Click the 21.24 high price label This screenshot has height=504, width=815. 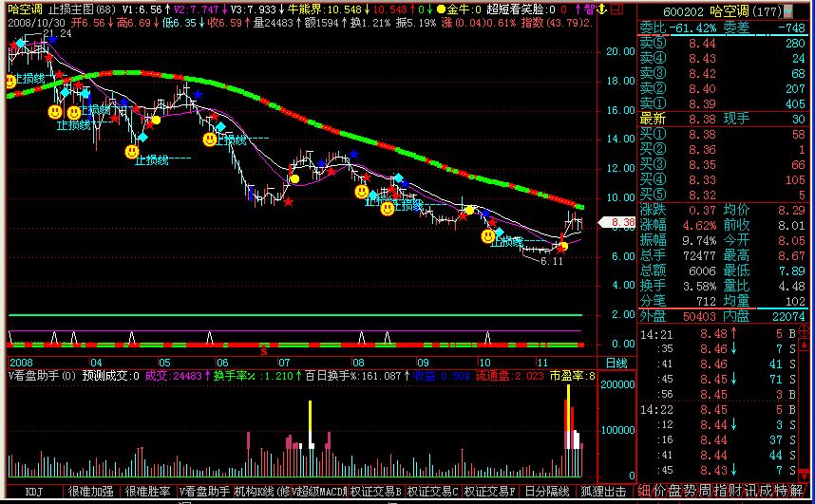point(57,34)
